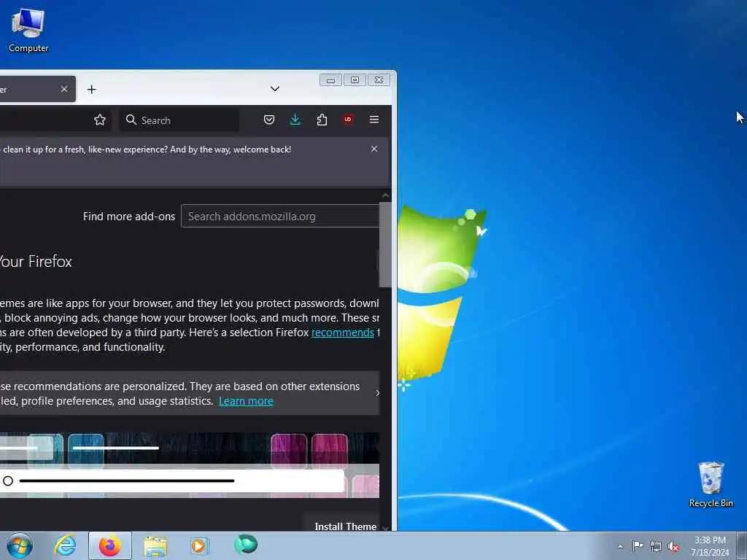Image resolution: width=747 pixels, height=560 pixels.
Task: Open the Pocket save icon
Action: tap(269, 120)
